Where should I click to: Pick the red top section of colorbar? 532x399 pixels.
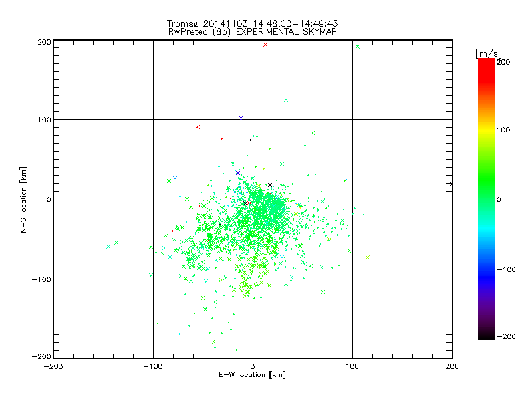(486, 66)
